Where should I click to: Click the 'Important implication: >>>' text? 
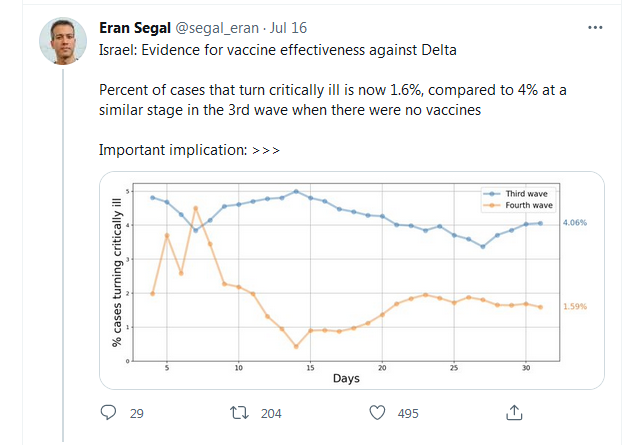[x=189, y=150]
